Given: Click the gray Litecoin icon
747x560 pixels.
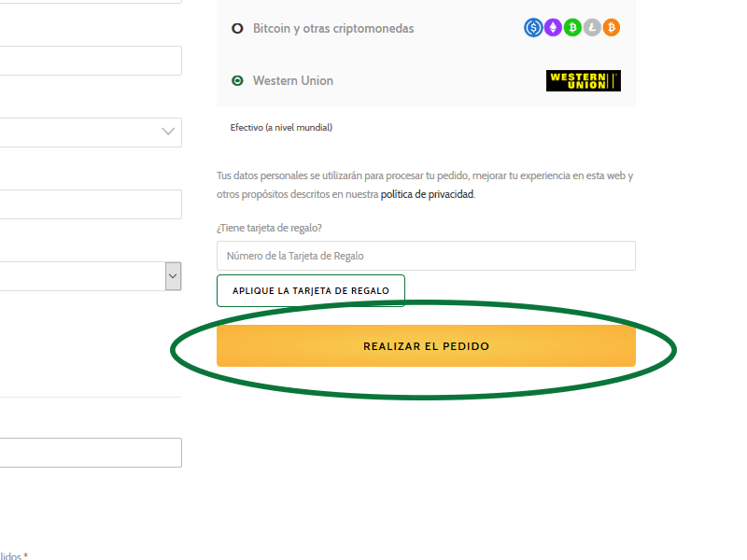Looking at the screenshot, I should tap(591, 28).
